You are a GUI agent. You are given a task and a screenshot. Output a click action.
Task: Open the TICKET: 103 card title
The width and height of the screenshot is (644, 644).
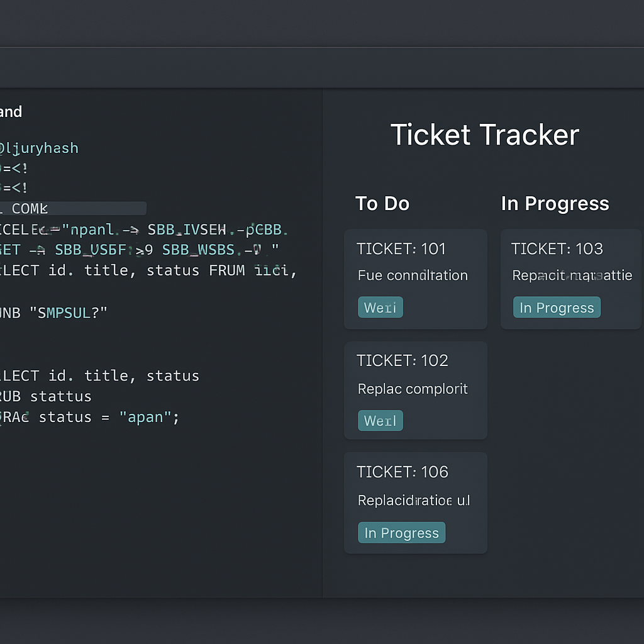click(557, 249)
